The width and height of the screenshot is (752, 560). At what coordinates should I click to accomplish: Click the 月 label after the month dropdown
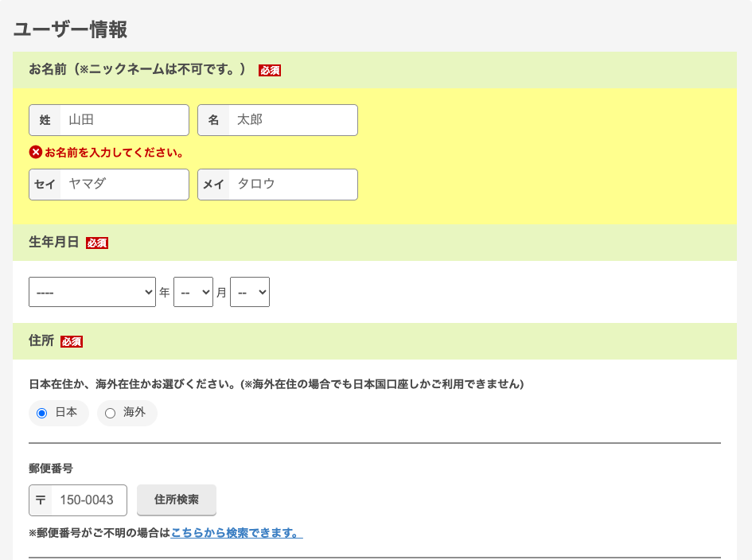click(221, 293)
